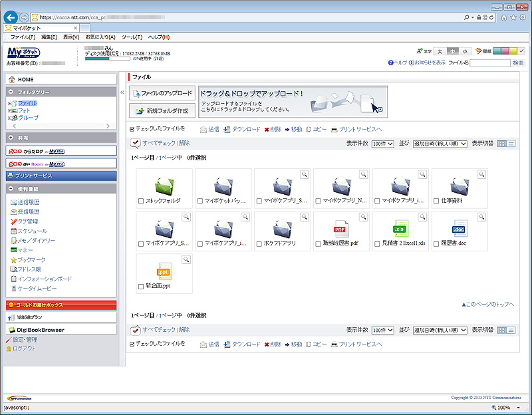
Task: Select the pink wallpaper color swatch
Action: click(505, 51)
